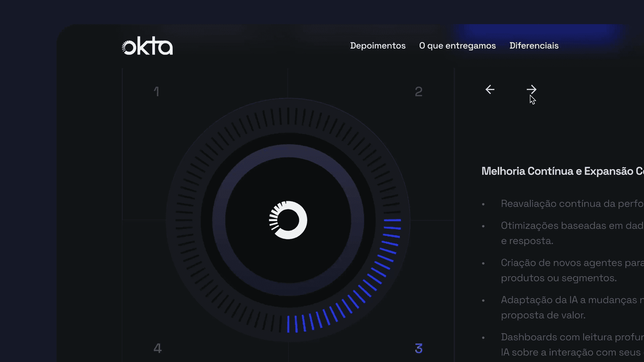
Task: Open the Diferenciais nav link
Action: pos(534,46)
